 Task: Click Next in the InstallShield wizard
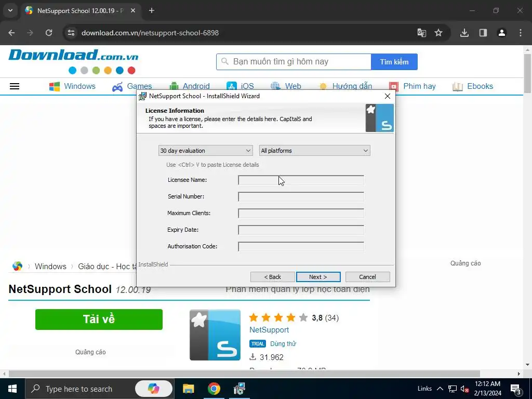click(x=318, y=277)
